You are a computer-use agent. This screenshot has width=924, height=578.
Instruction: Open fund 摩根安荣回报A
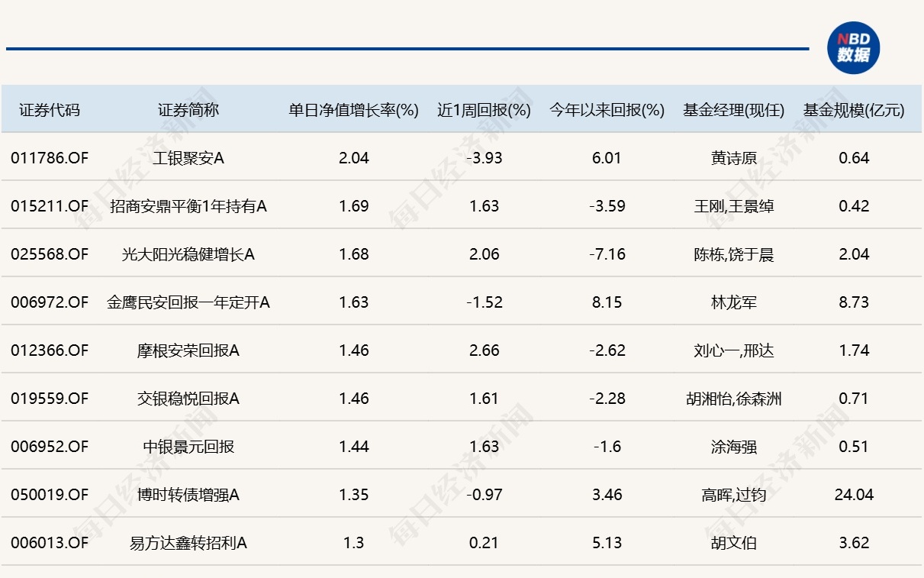[188, 350]
